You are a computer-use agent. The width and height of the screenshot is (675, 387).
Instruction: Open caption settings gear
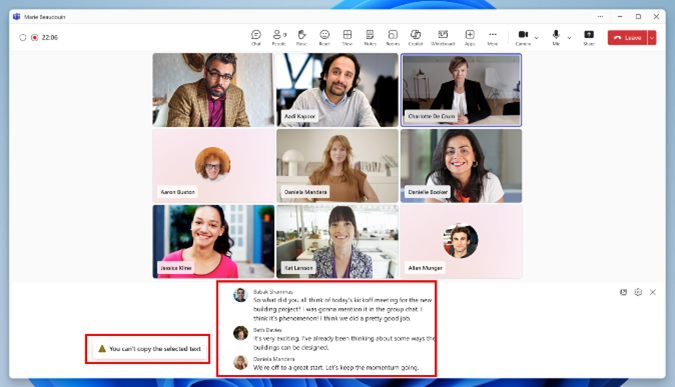[x=638, y=292]
